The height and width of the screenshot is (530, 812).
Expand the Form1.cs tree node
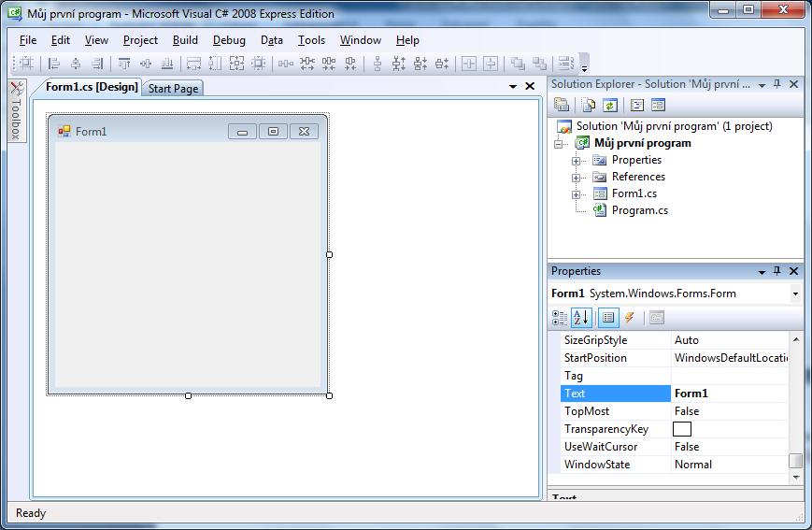(x=576, y=194)
